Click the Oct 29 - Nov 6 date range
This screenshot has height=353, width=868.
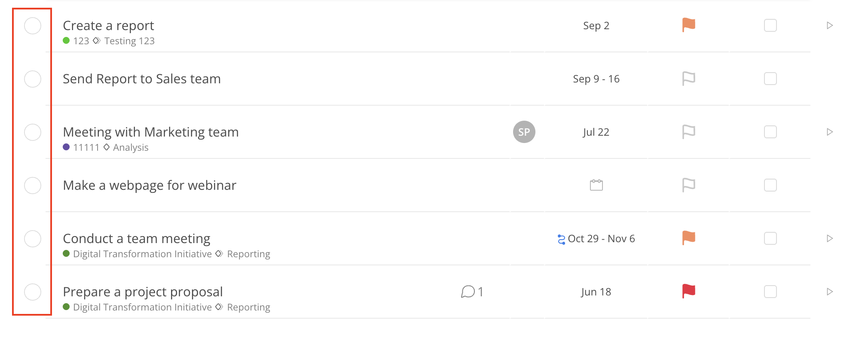point(601,238)
